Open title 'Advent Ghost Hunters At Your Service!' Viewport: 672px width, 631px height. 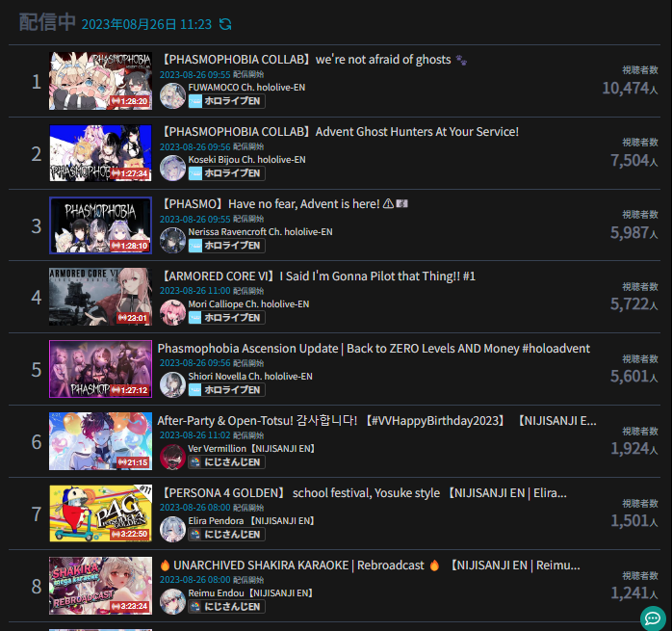(x=417, y=132)
